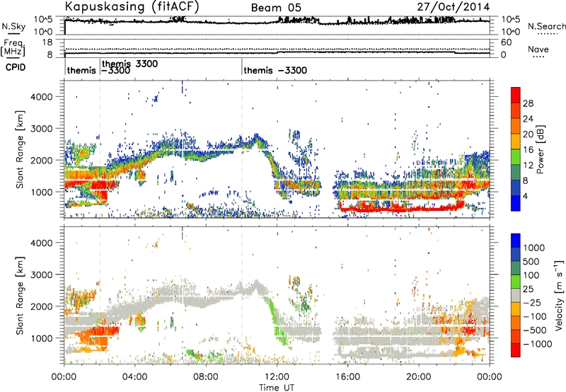Click the dark blue bottom of the Power color bar
Screen dimensions: 566x392
tap(516, 204)
